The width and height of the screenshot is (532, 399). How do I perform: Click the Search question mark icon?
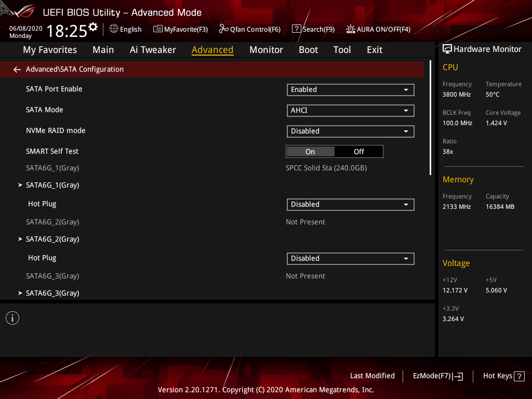click(296, 29)
